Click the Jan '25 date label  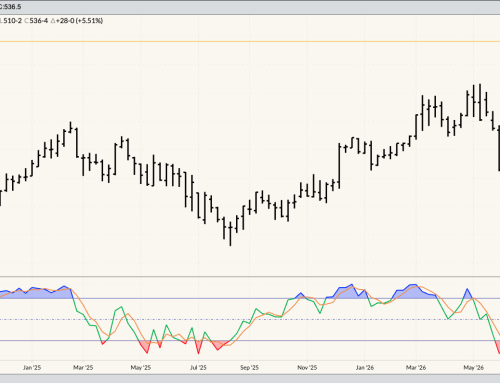pyautogui.click(x=32, y=368)
